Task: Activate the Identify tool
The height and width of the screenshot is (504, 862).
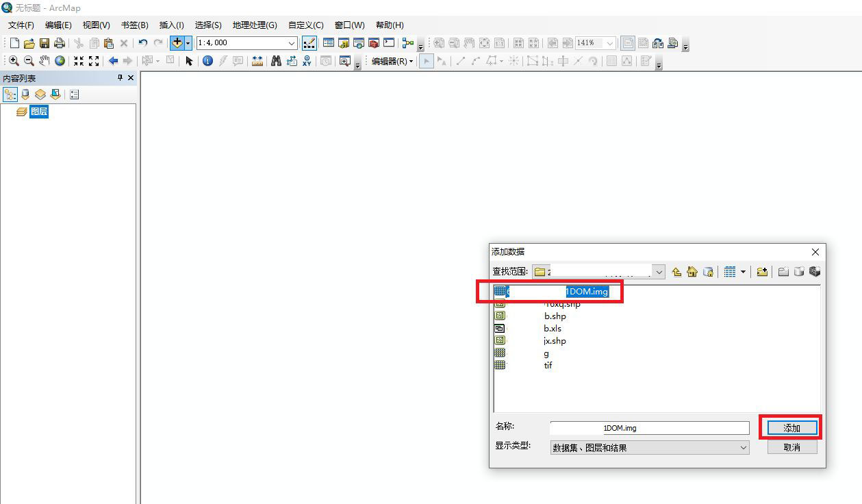Action: [207, 61]
